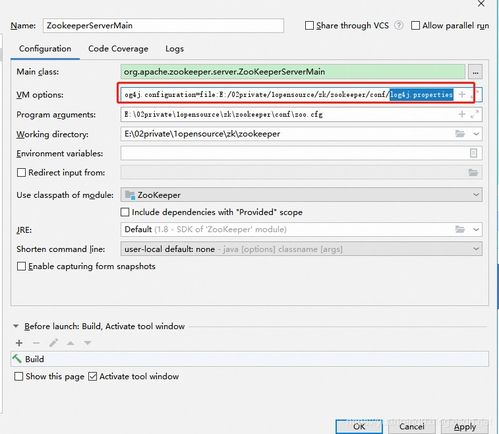Browse Working directory folder icon

pos(460,134)
